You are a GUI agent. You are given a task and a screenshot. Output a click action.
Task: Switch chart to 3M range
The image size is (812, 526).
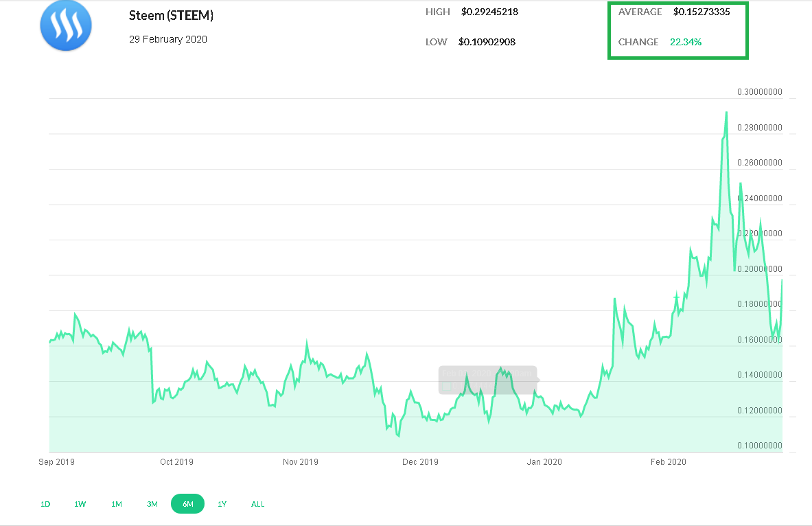click(x=152, y=504)
